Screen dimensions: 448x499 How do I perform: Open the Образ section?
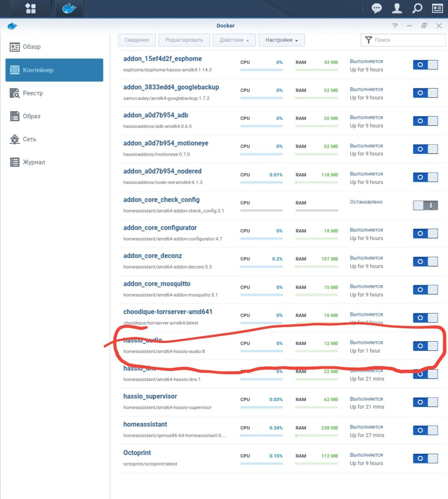[54, 116]
